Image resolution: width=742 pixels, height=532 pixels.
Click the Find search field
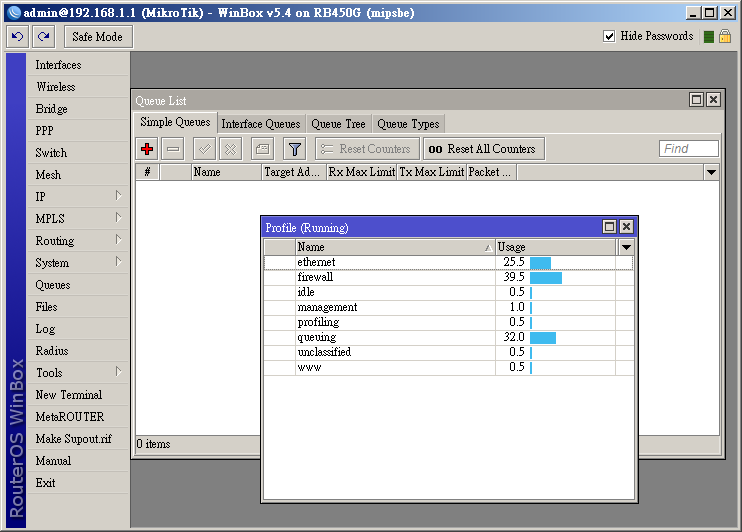689,149
